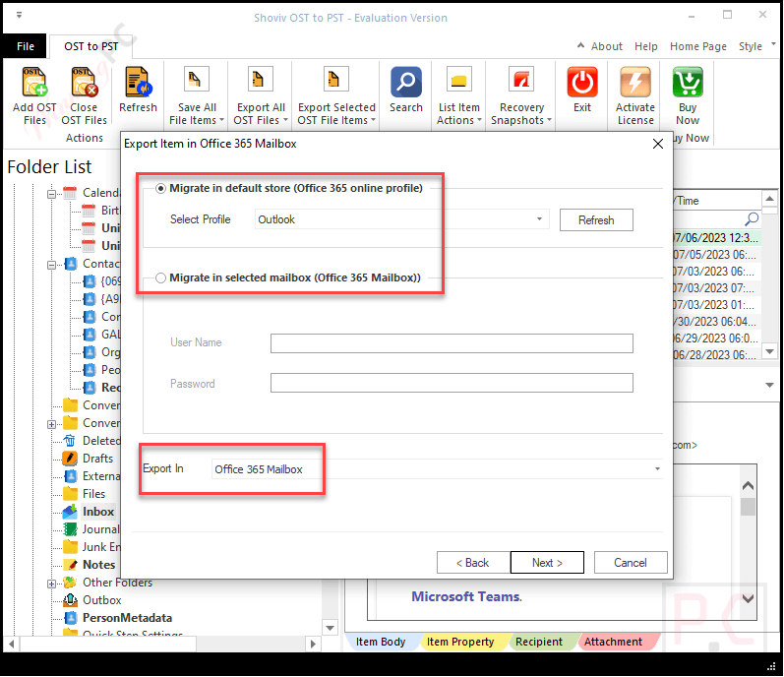Open Export Selected OST File Items
Screen dimensions: 784x677
336,96
